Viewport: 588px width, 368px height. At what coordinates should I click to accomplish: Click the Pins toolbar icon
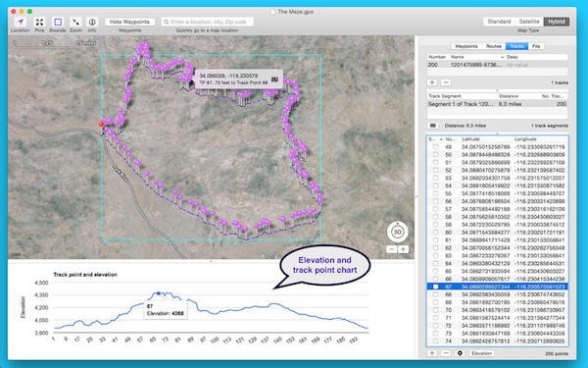[x=39, y=22]
